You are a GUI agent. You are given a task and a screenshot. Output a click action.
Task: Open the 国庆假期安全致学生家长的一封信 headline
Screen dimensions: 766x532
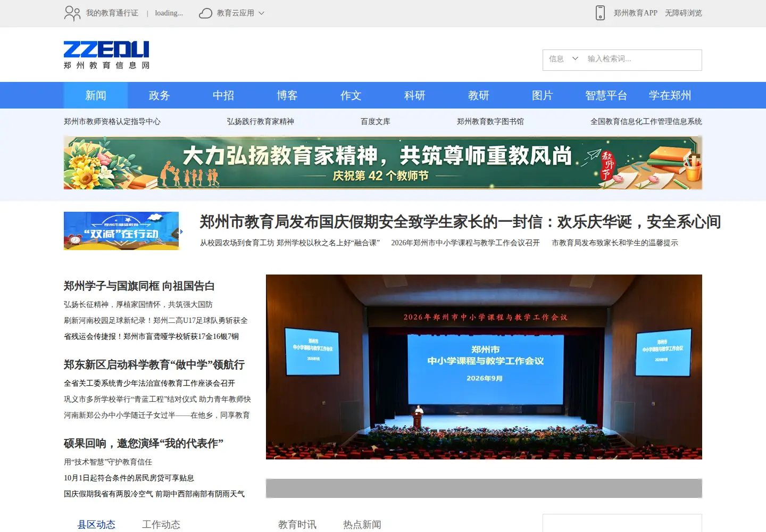pos(461,222)
